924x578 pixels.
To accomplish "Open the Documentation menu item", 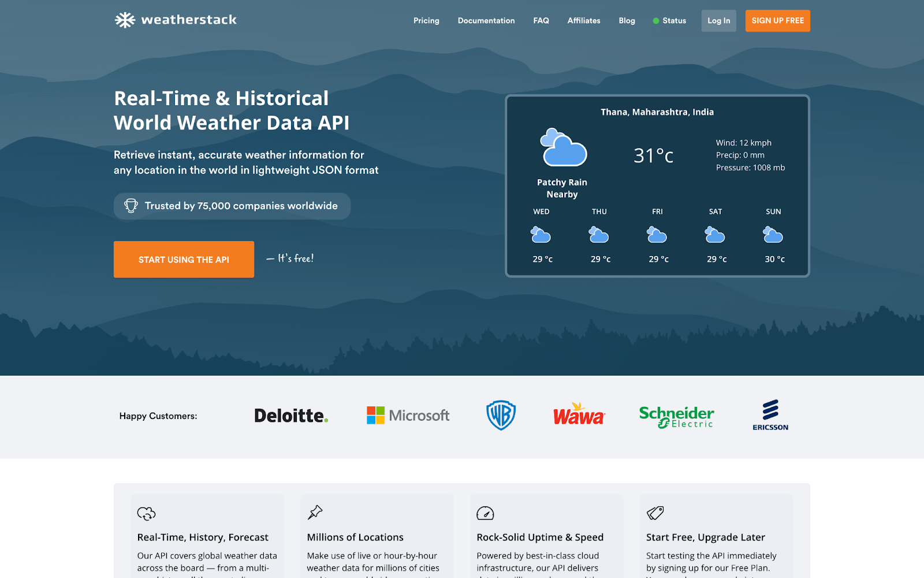I will (x=486, y=21).
